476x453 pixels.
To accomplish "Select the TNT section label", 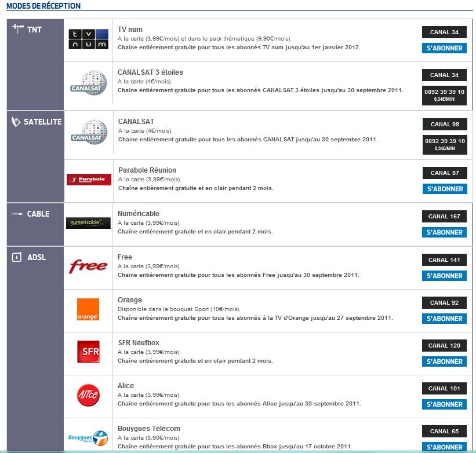I will point(34,30).
